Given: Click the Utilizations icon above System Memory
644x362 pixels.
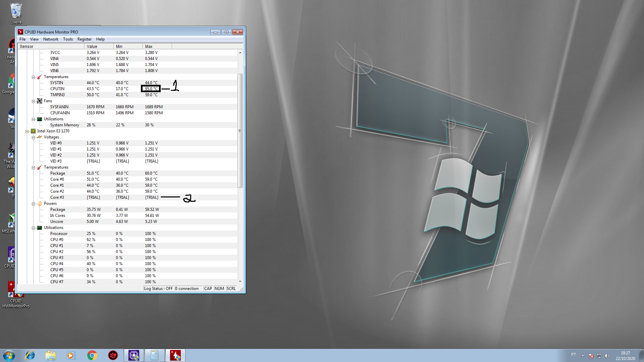Looking at the screenshot, I should [40, 119].
